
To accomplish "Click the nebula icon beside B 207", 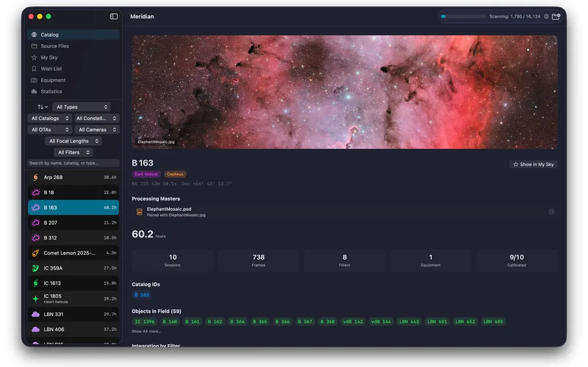I will pos(36,223).
